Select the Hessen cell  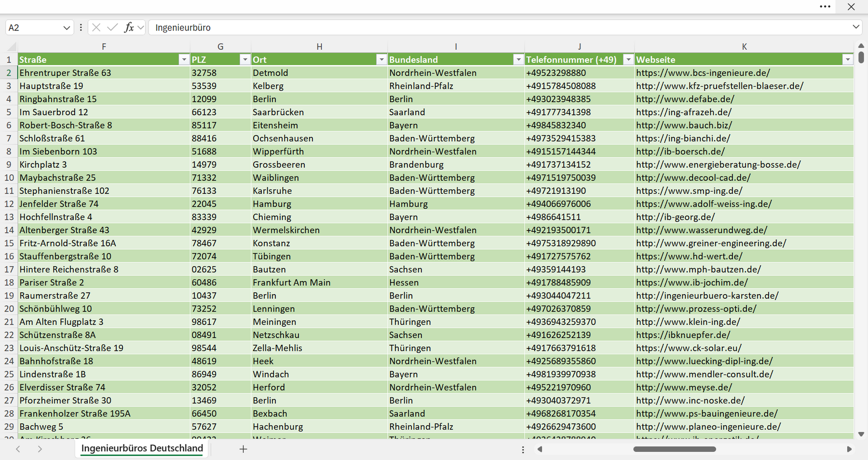pos(456,283)
